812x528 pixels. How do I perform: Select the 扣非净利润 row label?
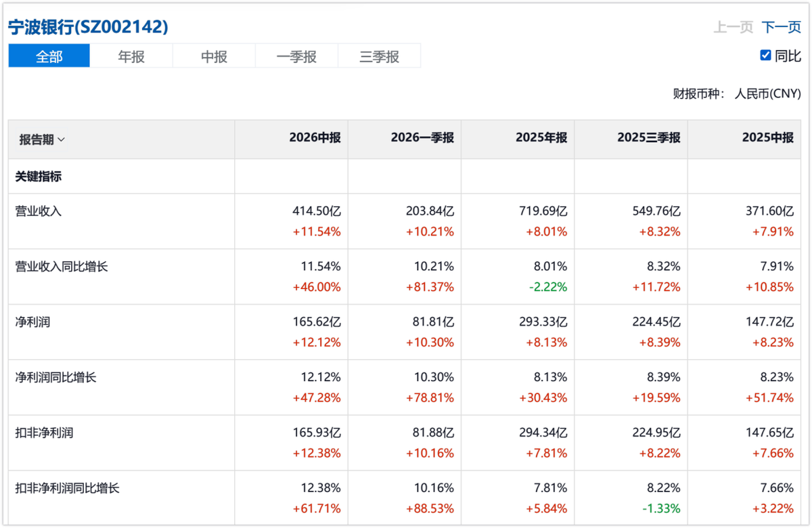click(44, 433)
